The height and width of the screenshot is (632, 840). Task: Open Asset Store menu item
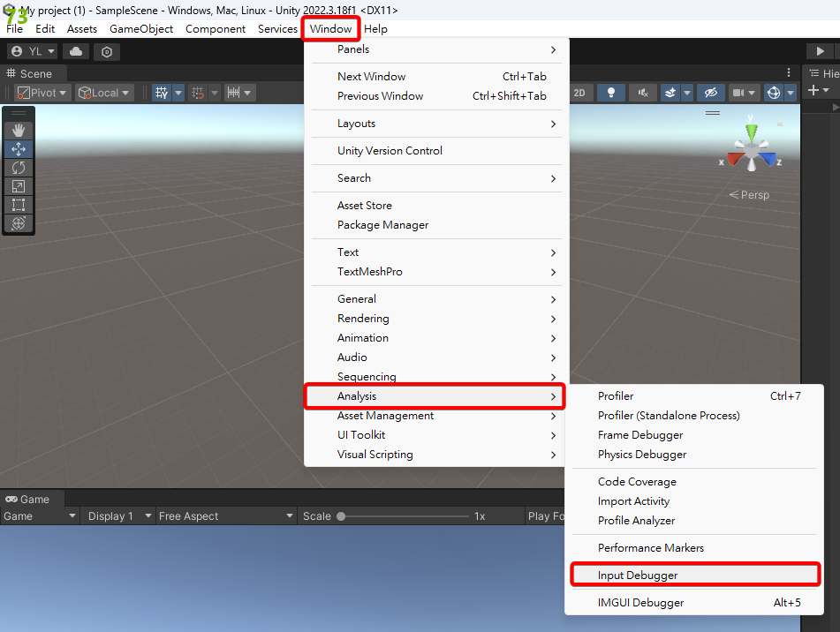pos(436,206)
